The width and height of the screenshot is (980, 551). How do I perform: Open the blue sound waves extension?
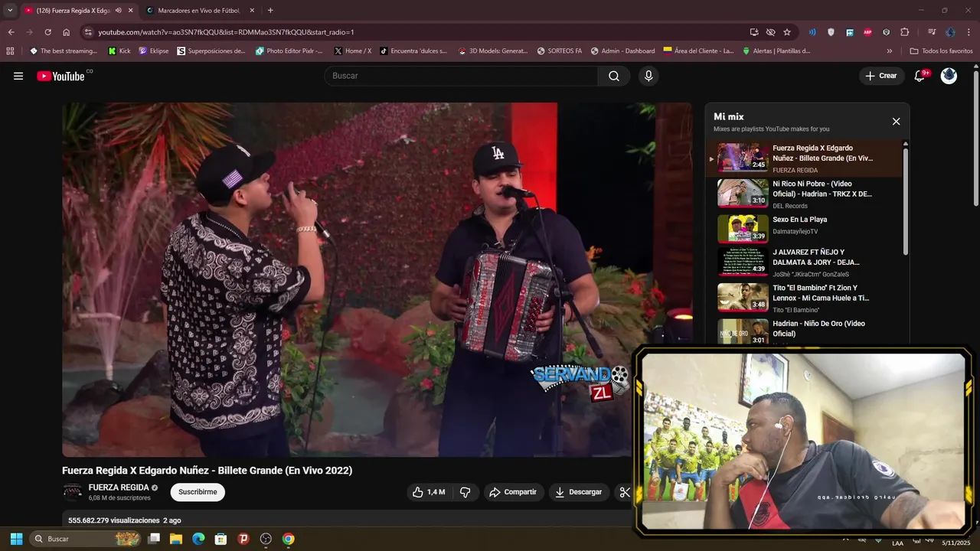tap(812, 32)
